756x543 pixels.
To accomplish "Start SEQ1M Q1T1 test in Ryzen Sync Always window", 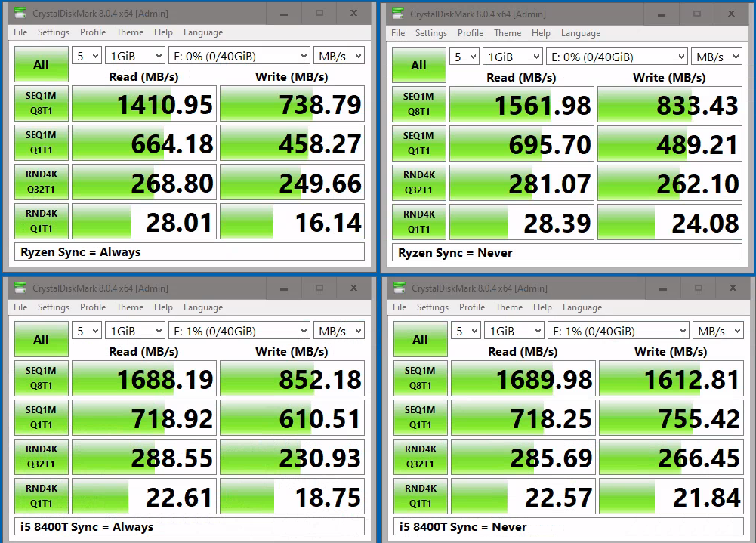I will coord(42,142).
